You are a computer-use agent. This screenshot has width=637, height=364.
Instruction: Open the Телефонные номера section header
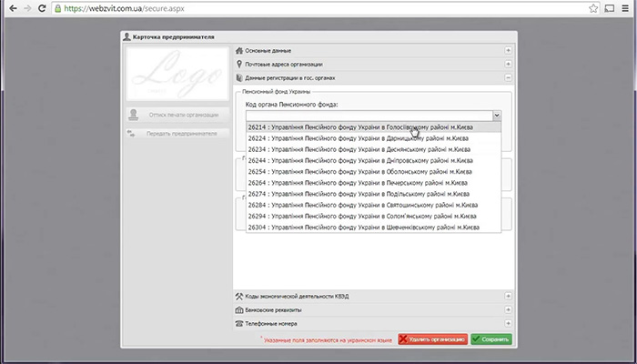pos(374,324)
